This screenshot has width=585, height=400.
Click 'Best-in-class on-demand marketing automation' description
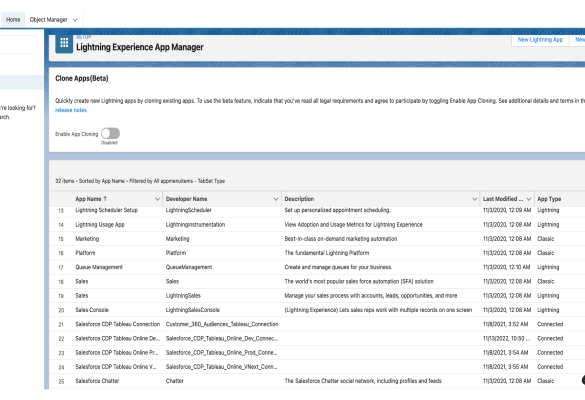pos(341,239)
